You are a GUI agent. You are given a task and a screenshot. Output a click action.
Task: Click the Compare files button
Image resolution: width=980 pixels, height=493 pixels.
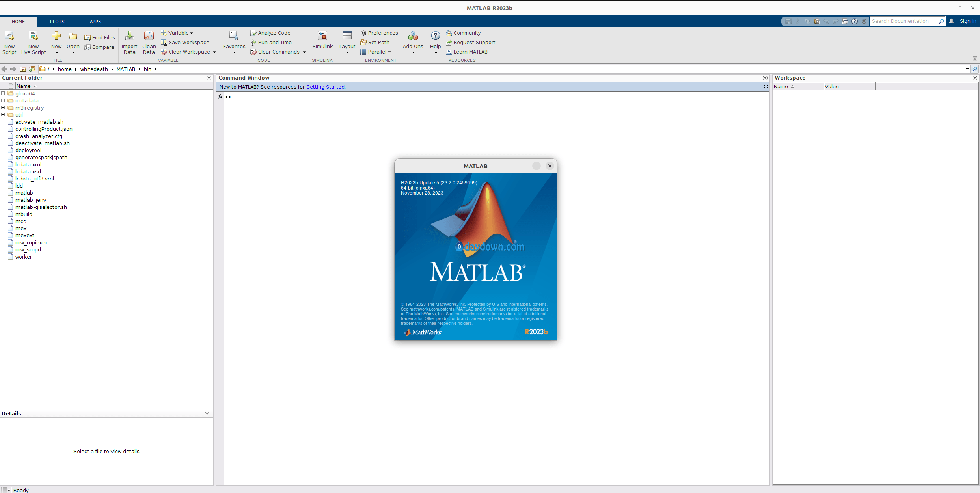pyautogui.click(x=99, y=47)
